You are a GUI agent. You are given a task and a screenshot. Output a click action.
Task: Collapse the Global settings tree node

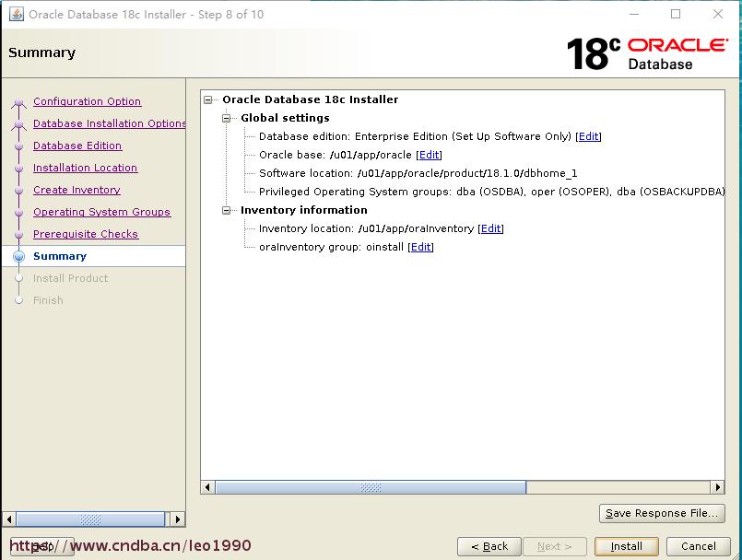(x=226, y=118)
